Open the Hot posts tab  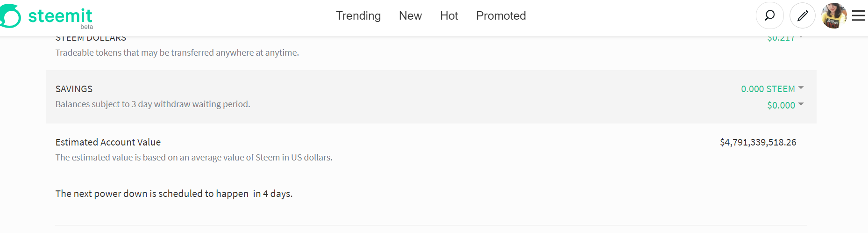pos(449,16)
